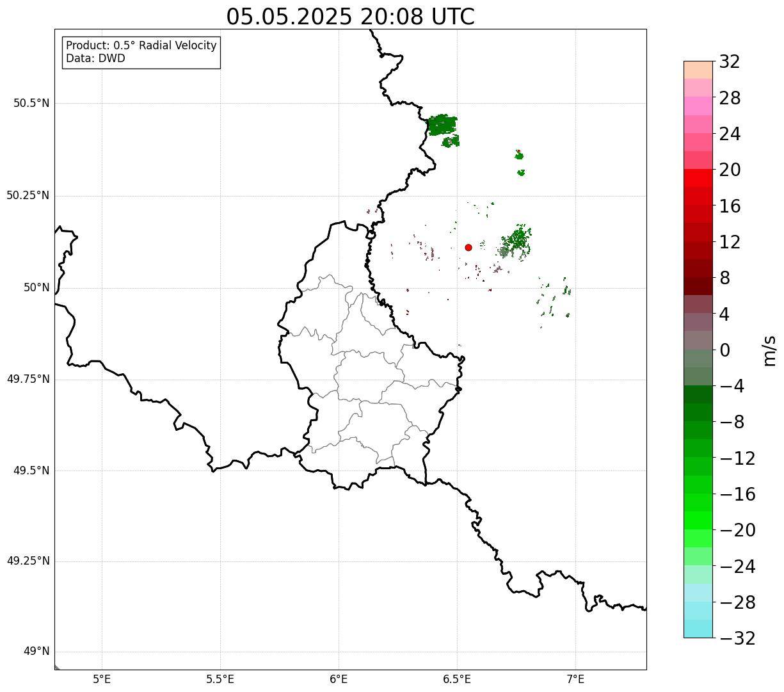This screenshot has height=692, width=784.
Task: Click the colorbar tick label 16
Action: coord(730,206)
